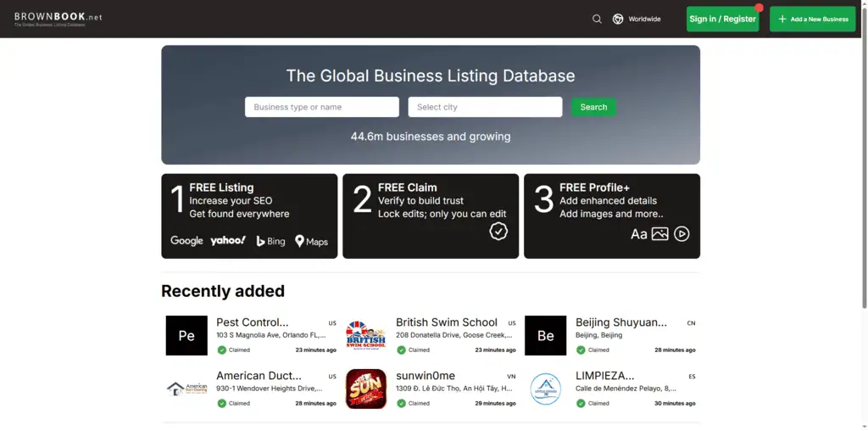Open the LIMPIEZA... listing title

click(605, 376)
